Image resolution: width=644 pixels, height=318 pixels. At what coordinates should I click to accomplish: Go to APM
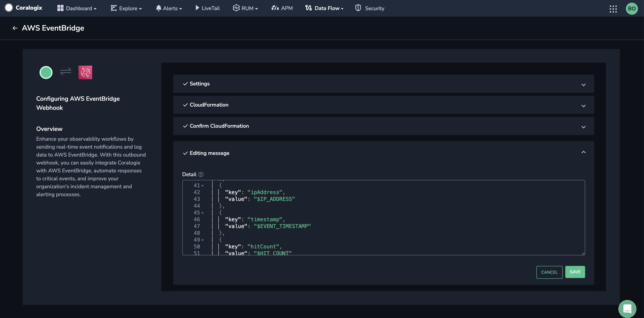pos(282,8)
